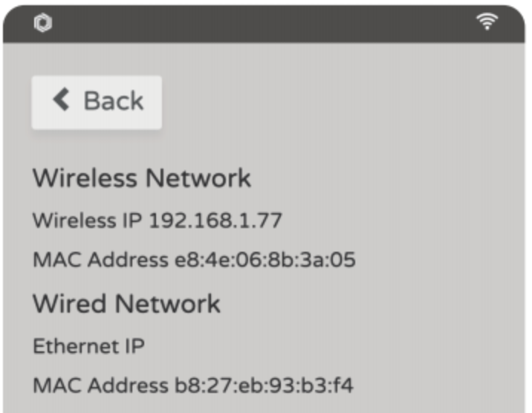Screen dimensions: 532x413
Task: Click the Wired Network heading
Action: [x=126, y=304]
